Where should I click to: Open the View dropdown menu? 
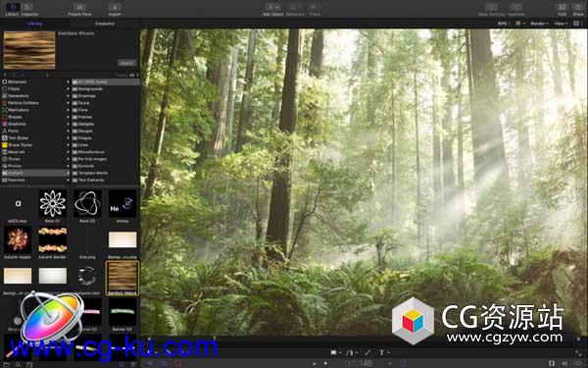(560, 24)
